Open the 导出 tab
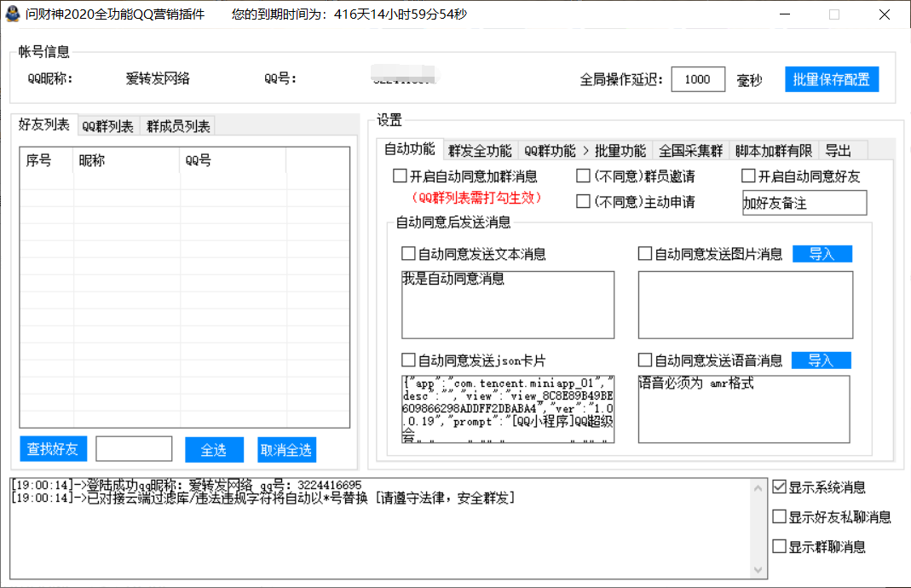Screen dimensions: 911x588 [x=839, y=151]
